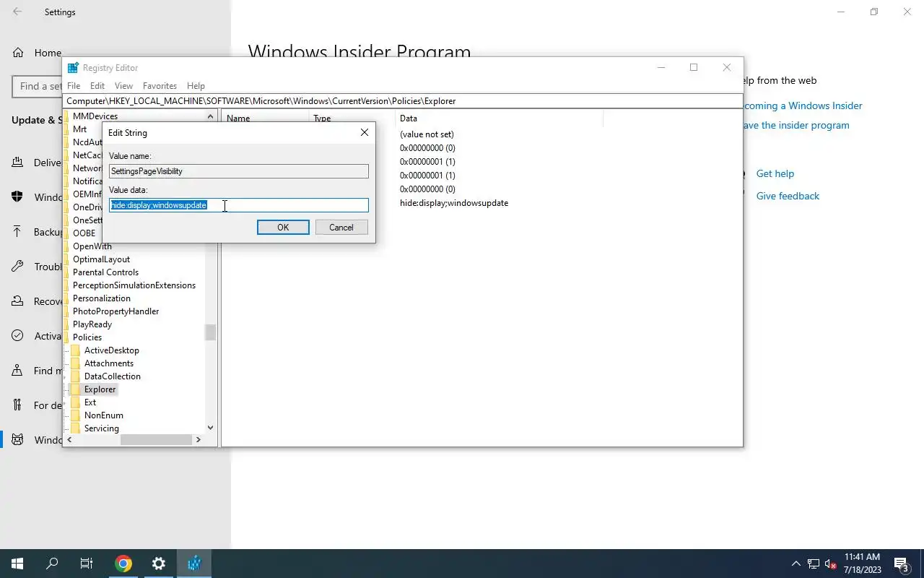Screen dimensions: 924x578
Task: Select the Policies tree key
Action: coord(87,337)
